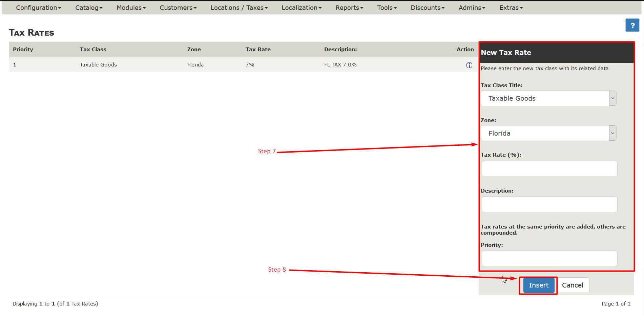Expand the Modules menu
The image size is (644, 316).
[131, 8]
